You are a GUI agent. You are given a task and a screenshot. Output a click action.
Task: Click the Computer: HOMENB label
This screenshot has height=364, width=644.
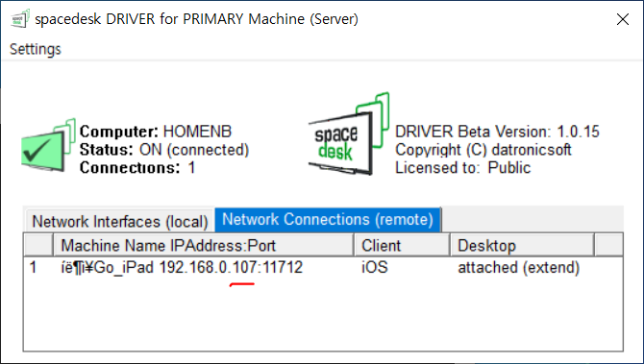pyautogui.click(x=156, y=132)
